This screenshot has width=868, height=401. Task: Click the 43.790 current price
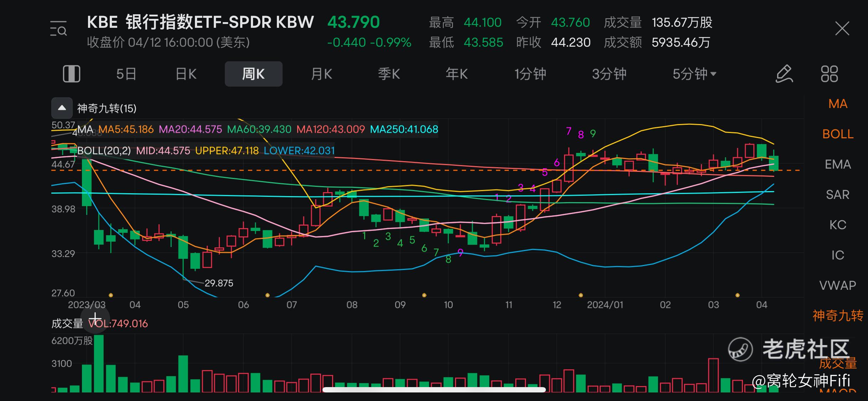click(353, 22)
